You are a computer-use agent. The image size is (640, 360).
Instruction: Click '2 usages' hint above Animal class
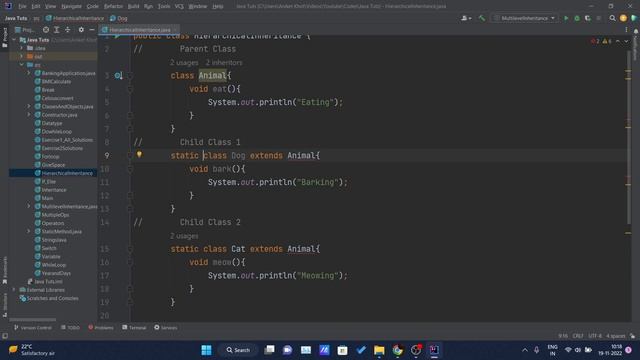pyautogui.click(x=184, y=62)
